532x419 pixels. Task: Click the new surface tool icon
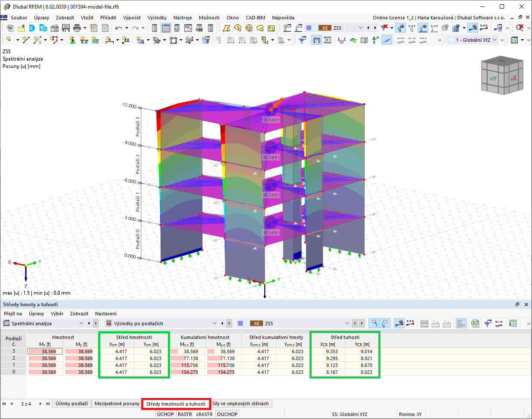click(x=140, y=40)
